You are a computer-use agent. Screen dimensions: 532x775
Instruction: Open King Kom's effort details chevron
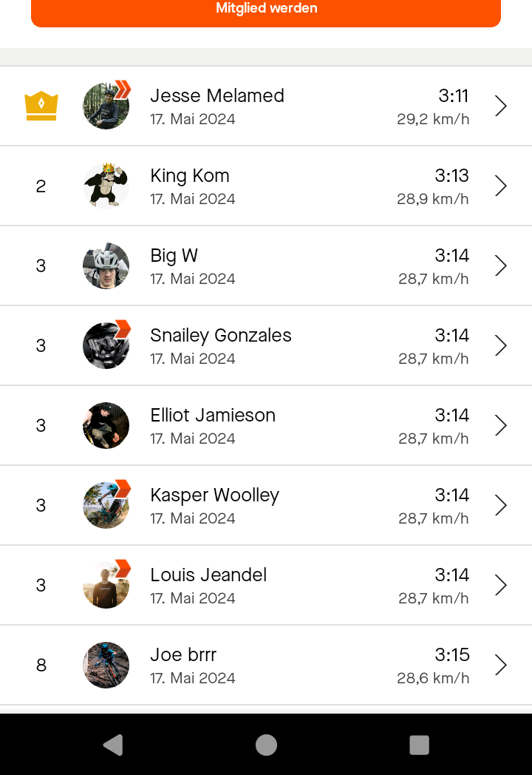tap(500, 186)
